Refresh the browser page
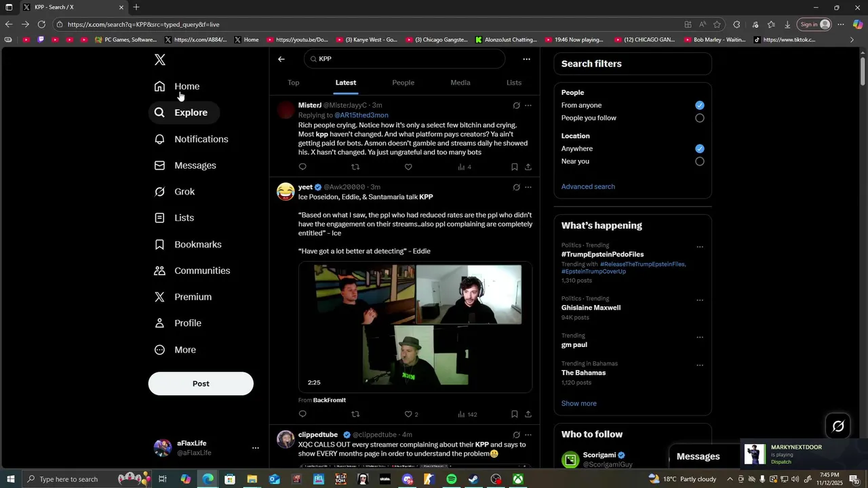 coord(41,24)
